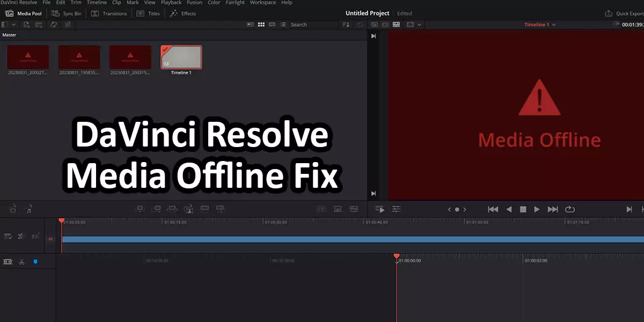Select the Timeline 1 thumbnail in Master bin
Screen dimensions: 644x322
(181, 57)
